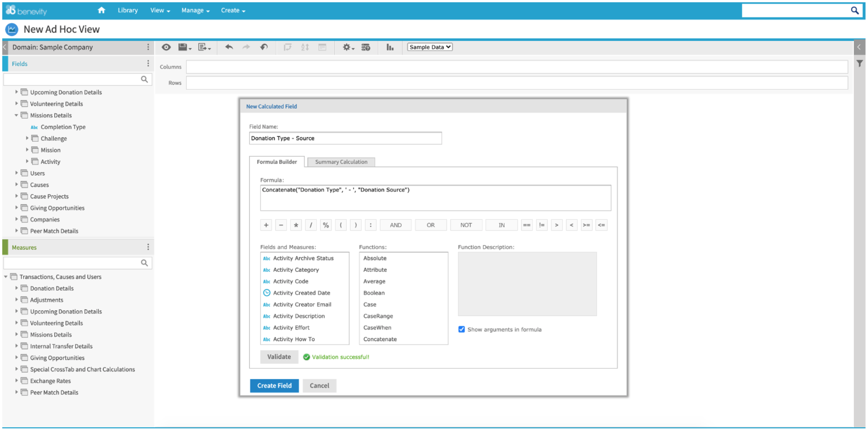Click into the Formula text area
Viewport: 868px width, 431px height.
pos(436,198)
